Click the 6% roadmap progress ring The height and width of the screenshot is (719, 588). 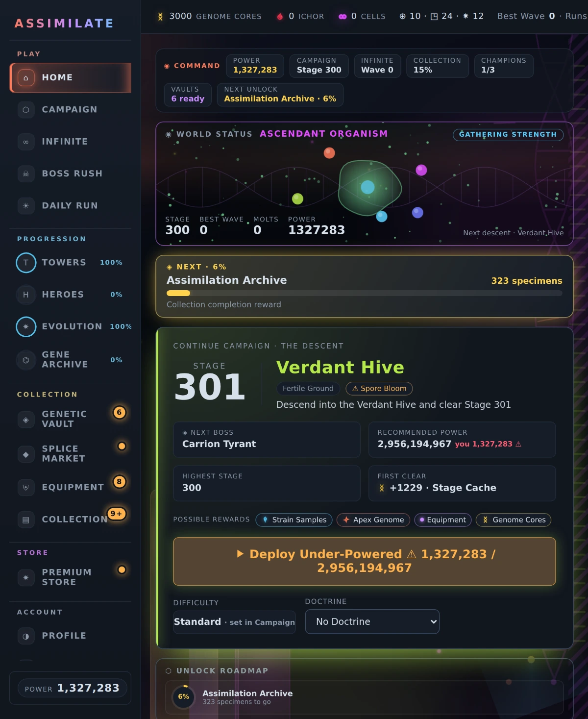[x=184, y=697]
